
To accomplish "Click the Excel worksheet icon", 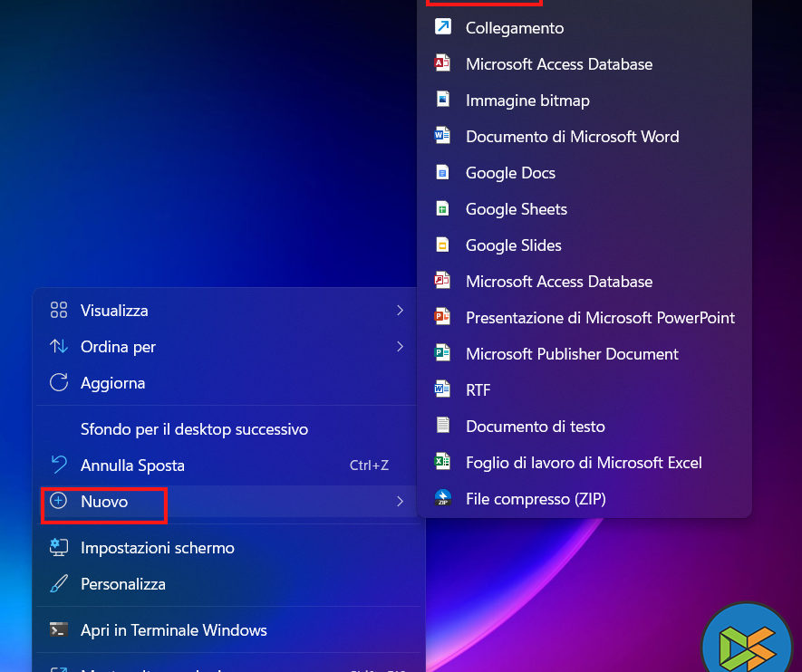I will [x=442, y=462].
